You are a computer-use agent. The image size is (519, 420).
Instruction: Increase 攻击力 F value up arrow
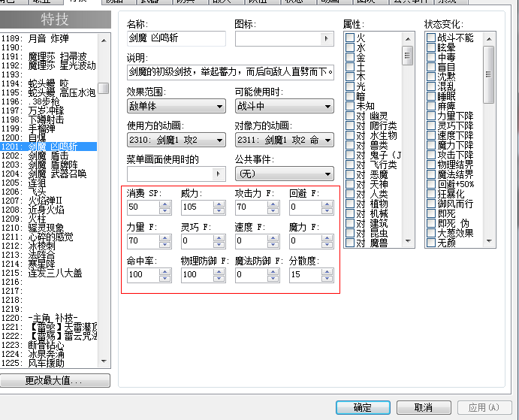coord(273,204)
